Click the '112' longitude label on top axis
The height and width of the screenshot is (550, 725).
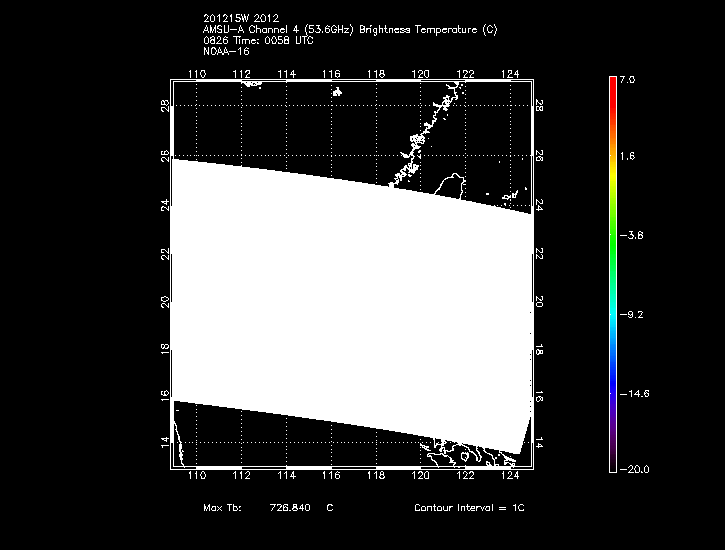[x=241, y=74]
